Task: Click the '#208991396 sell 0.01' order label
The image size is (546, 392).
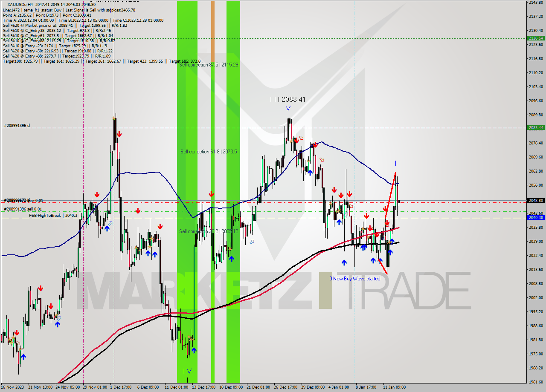Action: coord(23,209)
